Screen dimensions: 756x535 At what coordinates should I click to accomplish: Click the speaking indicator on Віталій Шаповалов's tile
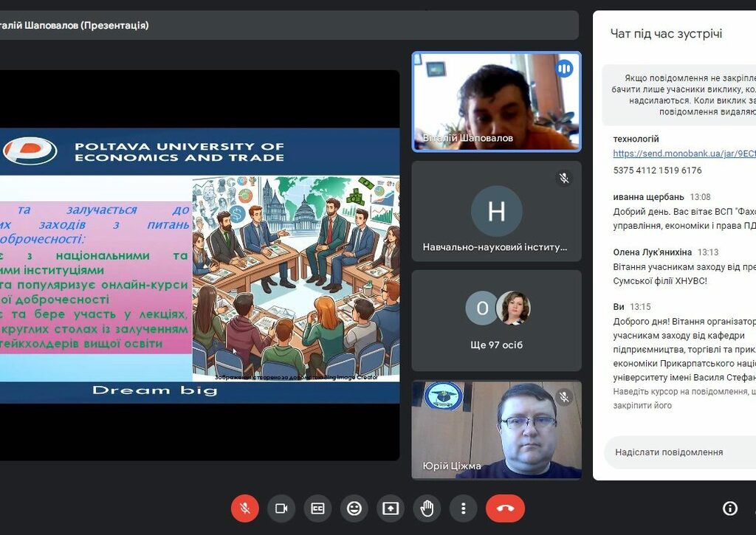(564, 69)
